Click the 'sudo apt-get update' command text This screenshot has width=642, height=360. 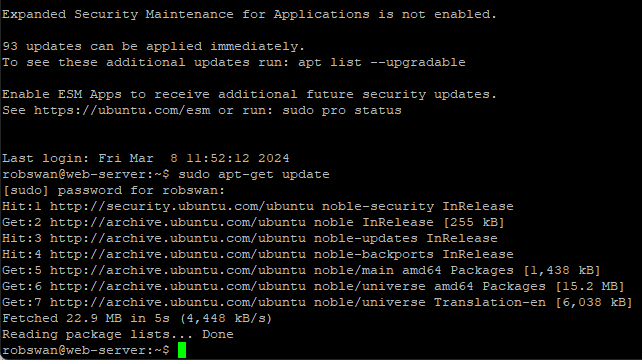pyautogui.click(x=254, y=174)
